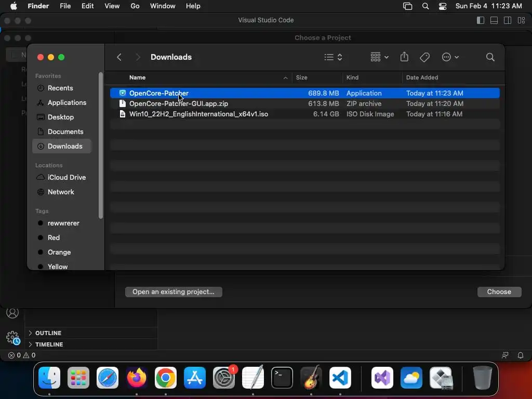Open App Store from the Dock

point(195,378)
